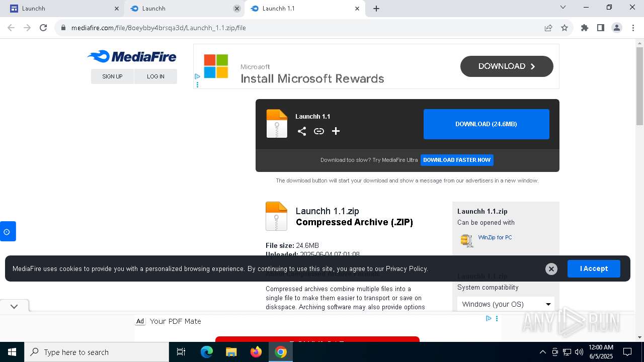Toggle the browser side panel
The width and height of the screenshot is (644, 362).
pos(601,28)
